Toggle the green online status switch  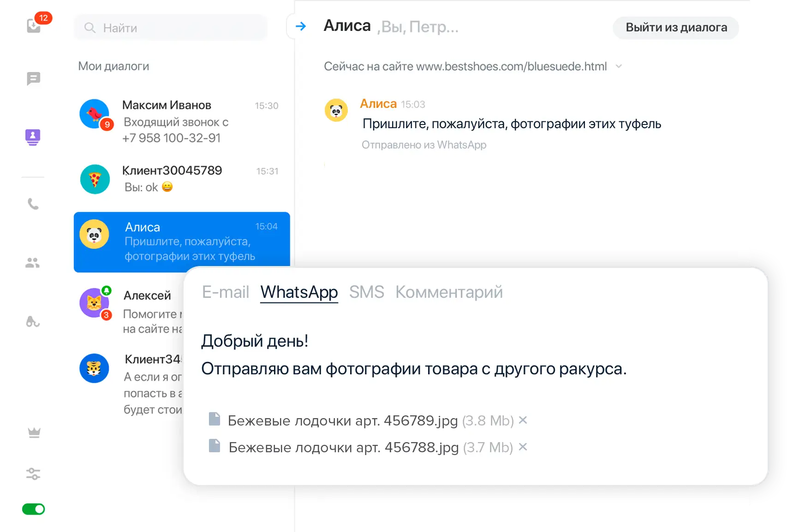tap(34, 509)
